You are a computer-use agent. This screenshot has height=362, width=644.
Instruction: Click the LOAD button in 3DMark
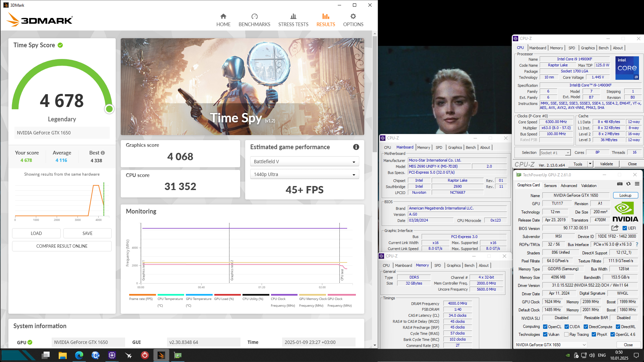36,233
